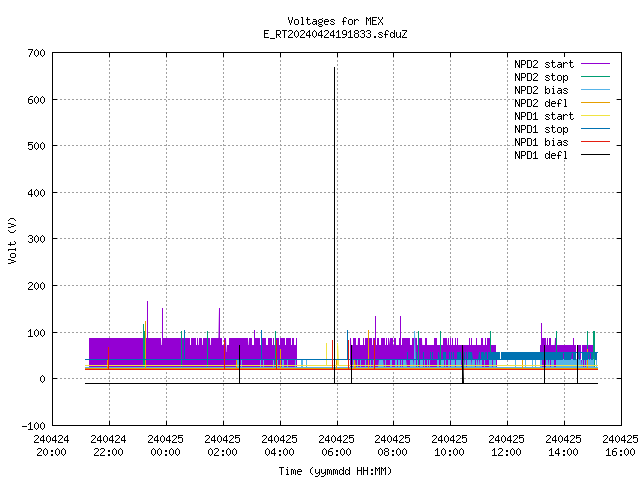
Task: Click the chart title 'Voltages for MEX'
Action: click(x=335, y=21)
